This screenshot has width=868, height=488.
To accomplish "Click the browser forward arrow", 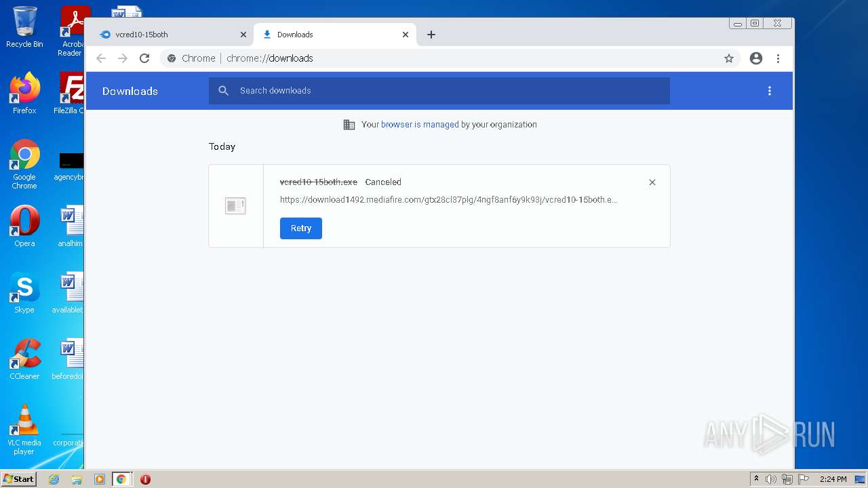I will 123,58.
